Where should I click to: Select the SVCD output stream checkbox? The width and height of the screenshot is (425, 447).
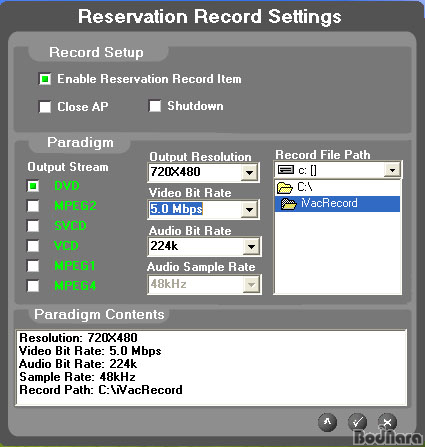(33, 226)
